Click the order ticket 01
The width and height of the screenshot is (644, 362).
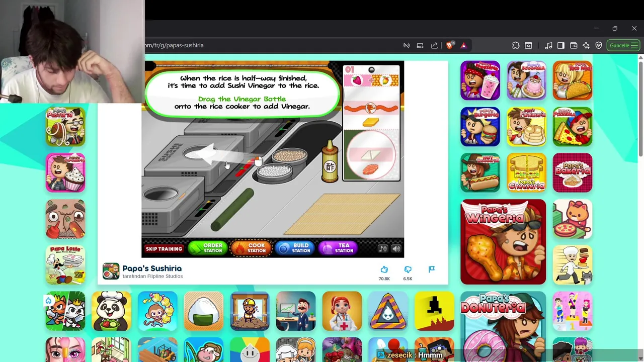click(x=371, y=123)
